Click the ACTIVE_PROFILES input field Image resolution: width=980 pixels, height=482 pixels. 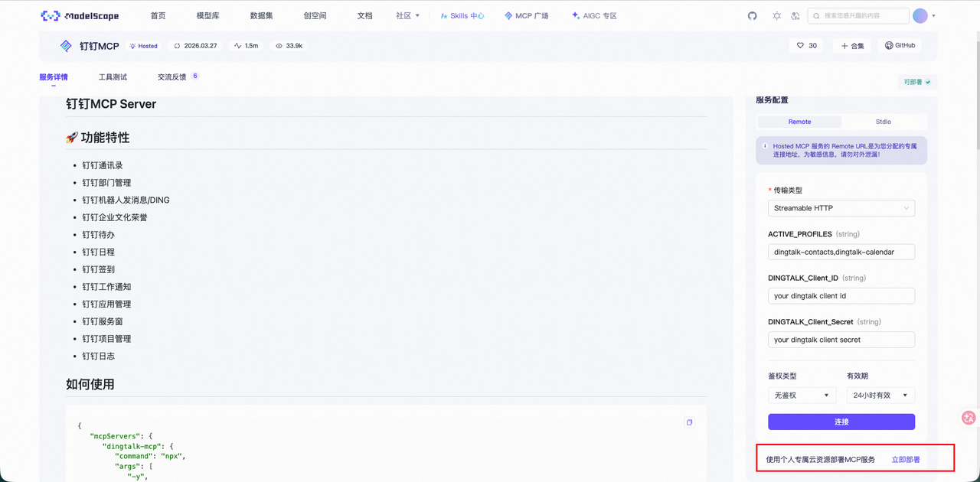coord(841,252)
